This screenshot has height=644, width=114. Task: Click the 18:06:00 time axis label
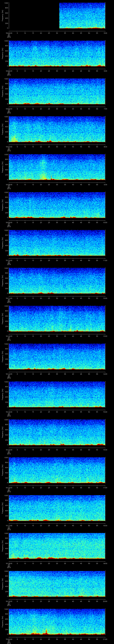pyautogui.click(x=9, y=109)
